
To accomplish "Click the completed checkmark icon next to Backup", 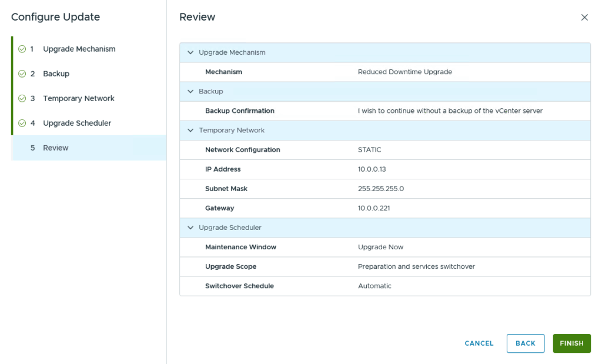I will [22, 74].
